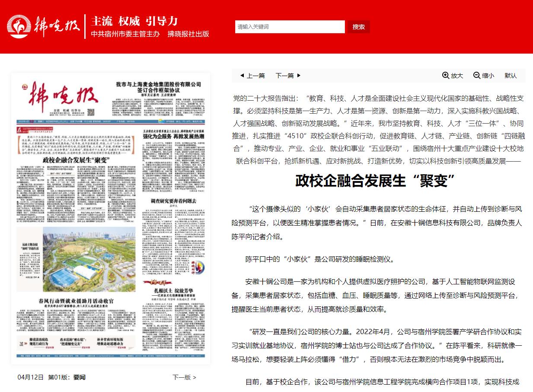Open the next article via 下一篇 text

[x=284, y=76]
